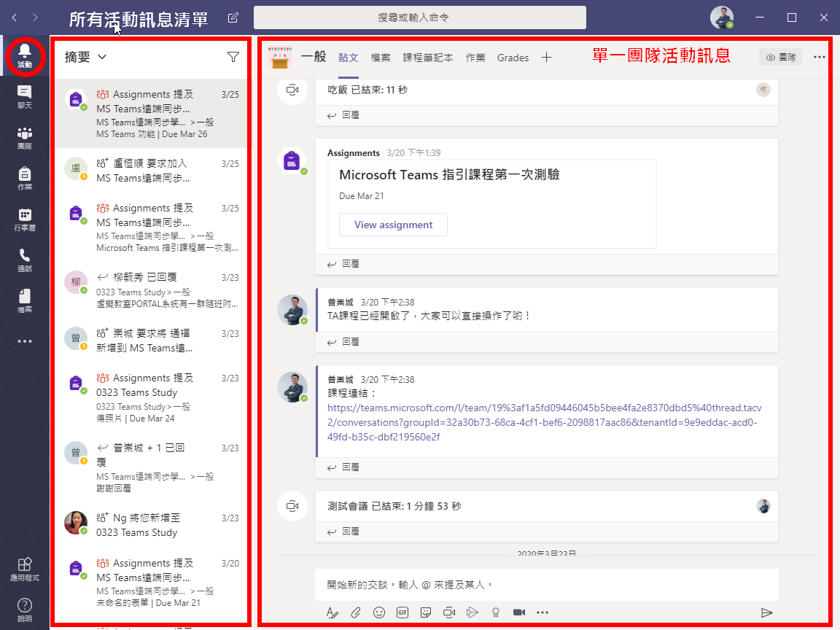This screenshot has width=840, height=630.
Task: Reply under 吃飯 meeting ended post
Action: tap(343, 115)
